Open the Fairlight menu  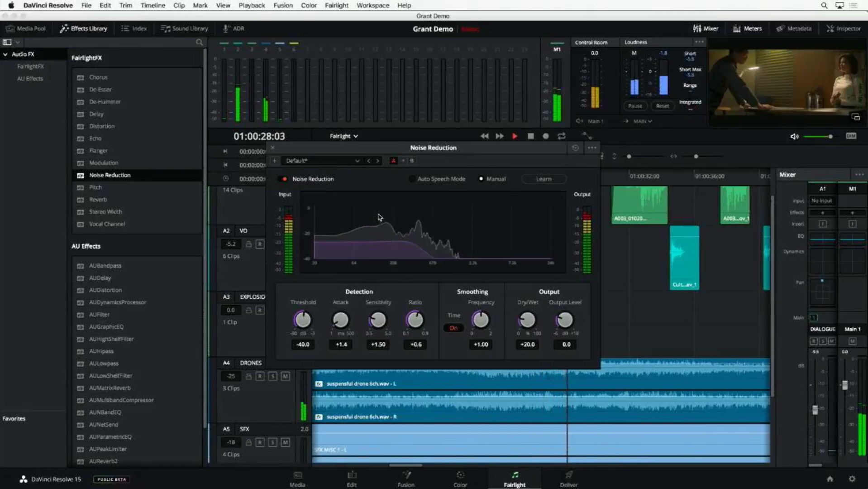tap(336, 5)
